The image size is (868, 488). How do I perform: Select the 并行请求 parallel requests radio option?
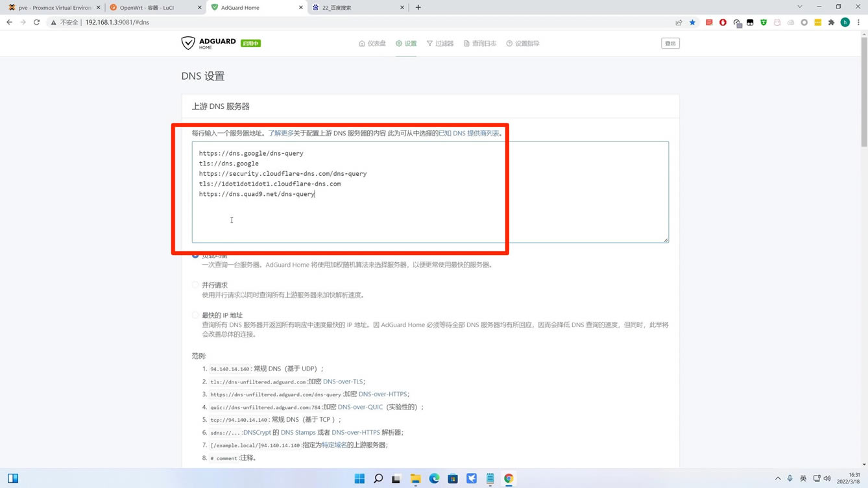coord(195,285)
